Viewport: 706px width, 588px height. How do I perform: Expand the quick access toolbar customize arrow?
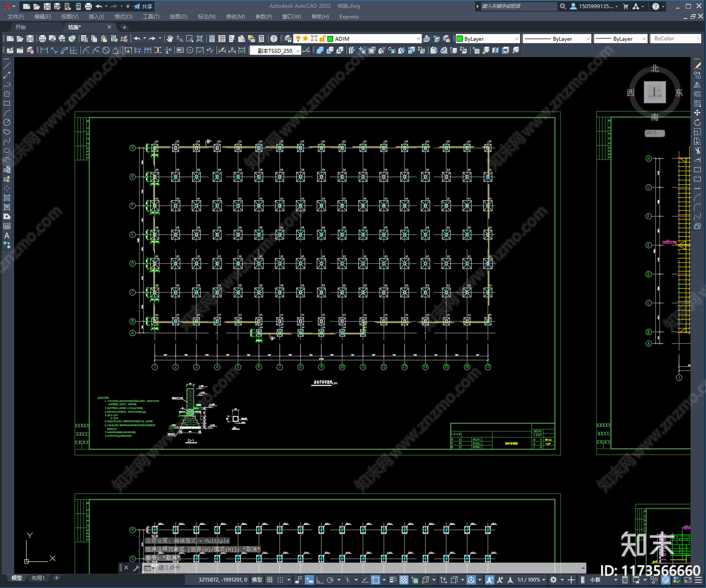click(128, 6)
